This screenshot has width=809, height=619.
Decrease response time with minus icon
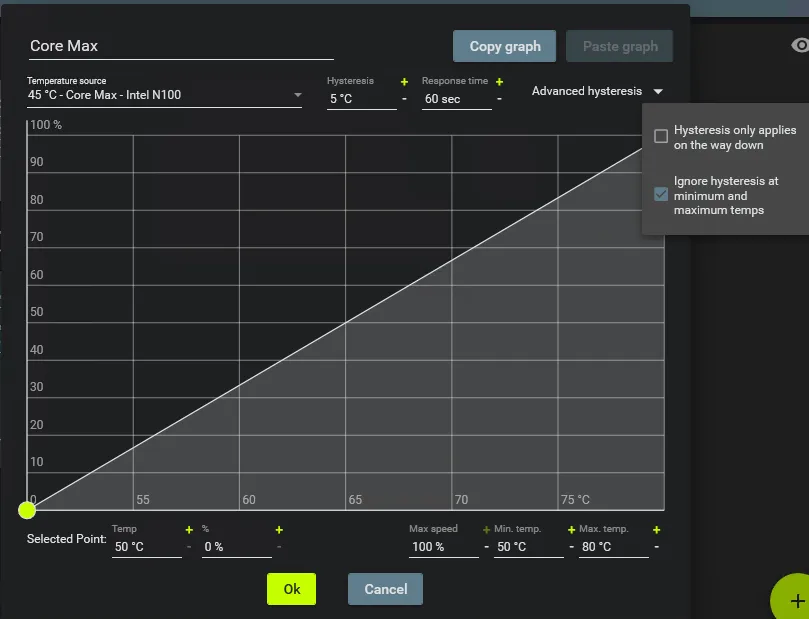499,99
